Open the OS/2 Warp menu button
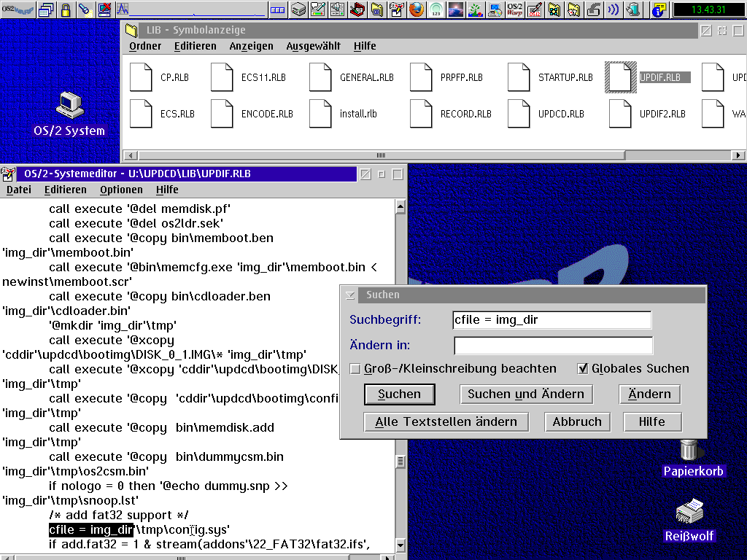Image resolution: width=747 pixels, height=560 pixels. click(x=18, y=9)
